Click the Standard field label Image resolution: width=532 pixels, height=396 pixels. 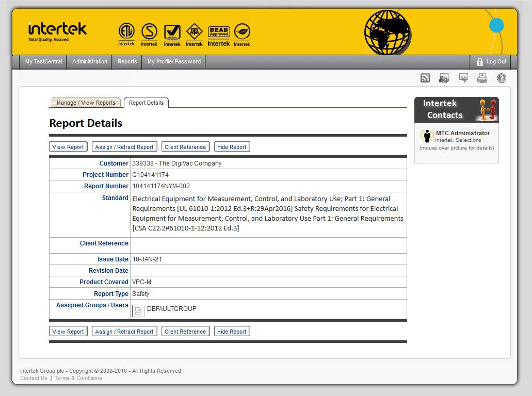point(115,198)
